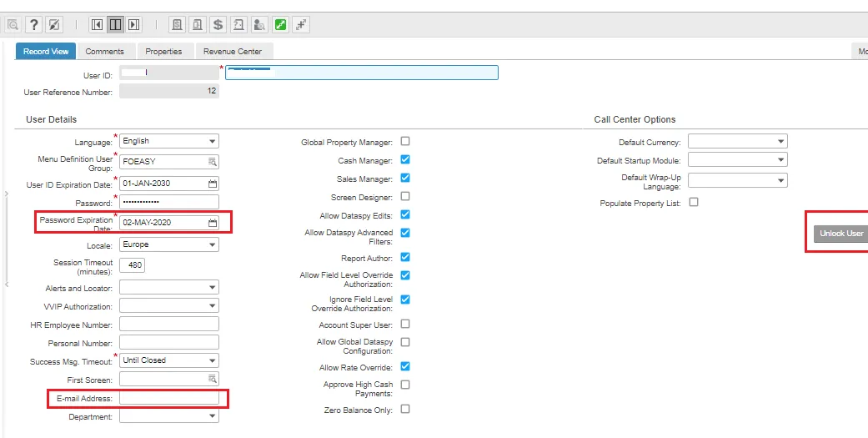The height and width of the screenshot is (438, 868).
Task: Check the Zero Balance Only checkbox
Action: (405, 409)
